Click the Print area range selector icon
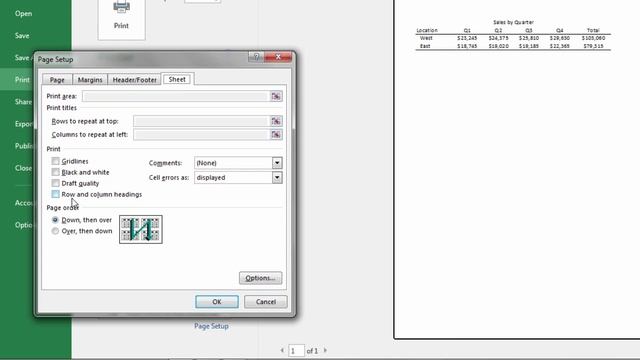This screenshot has width=640, height=360. pos(276,96)
